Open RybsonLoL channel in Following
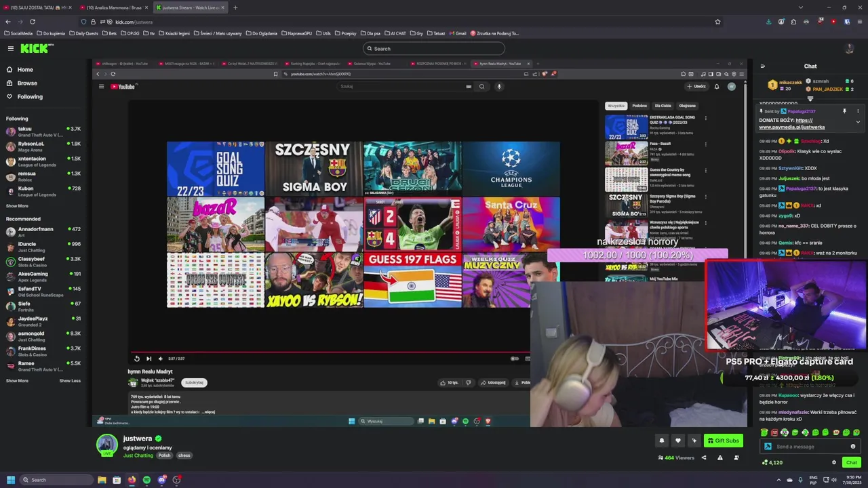The height and width of the screenshot is (488, 868). 43,146
